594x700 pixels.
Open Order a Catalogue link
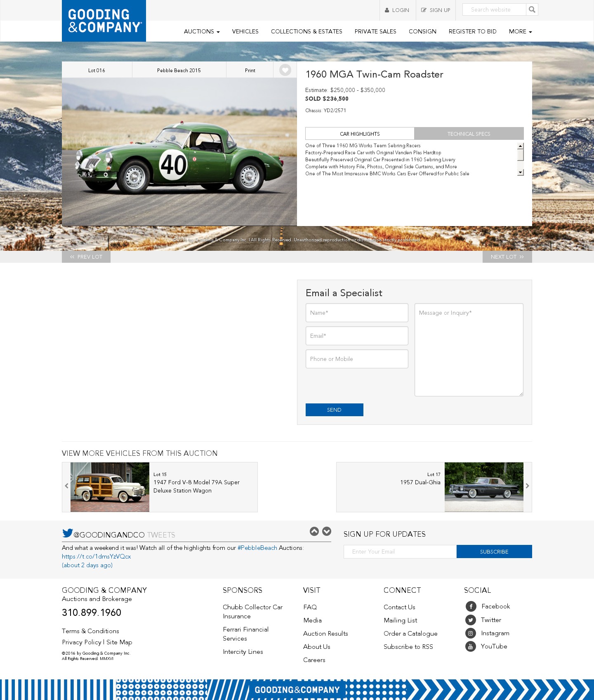(410, 634)
